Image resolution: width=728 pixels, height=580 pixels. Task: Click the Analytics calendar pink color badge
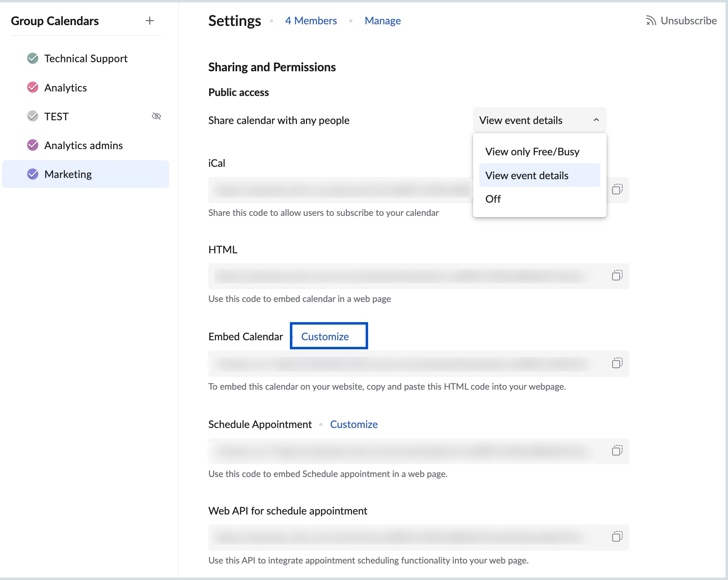coord(32,87)
